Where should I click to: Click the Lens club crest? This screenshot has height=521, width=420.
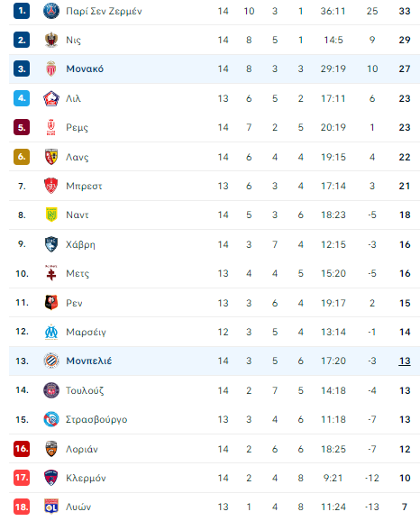point(51,157)
